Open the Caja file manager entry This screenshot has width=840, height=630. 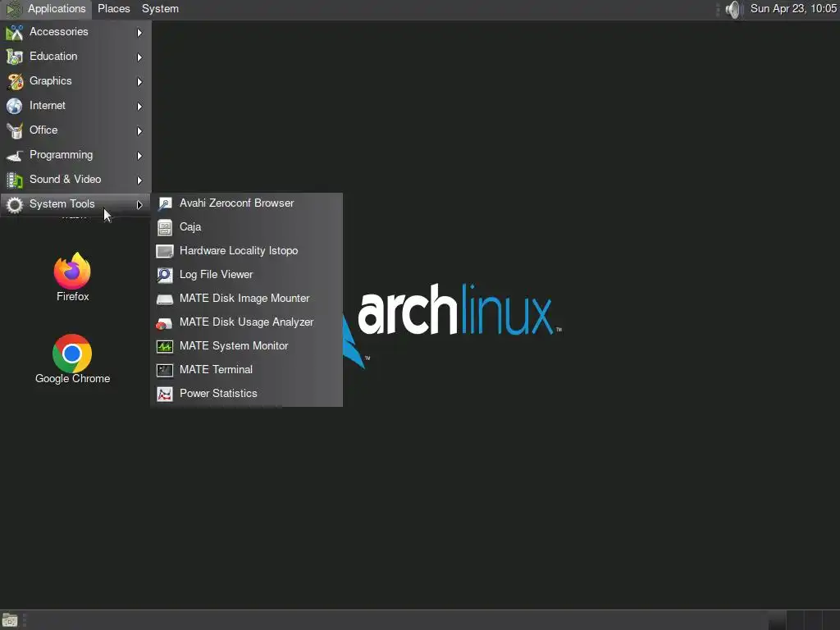[x=247, y=227]
